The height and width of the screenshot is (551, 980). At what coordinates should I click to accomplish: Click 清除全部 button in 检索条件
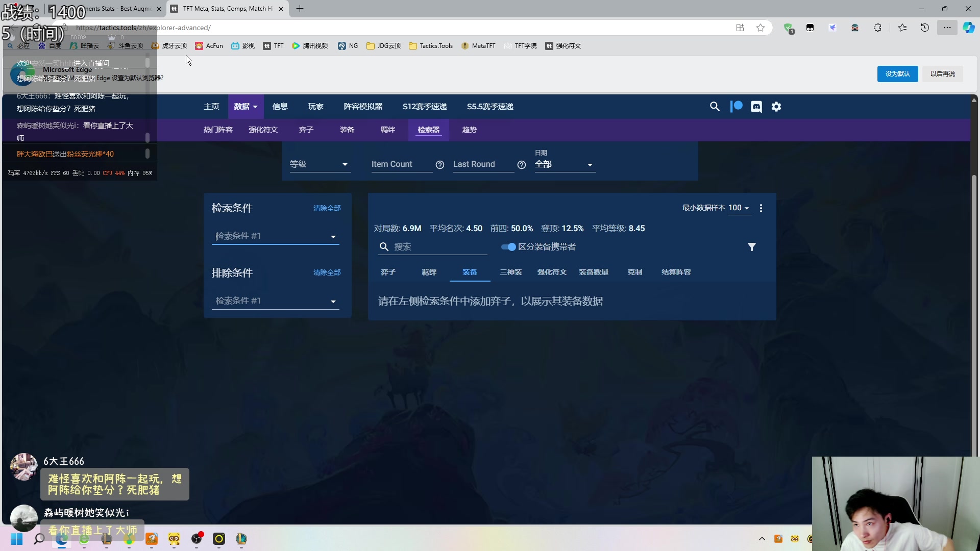pyautogui.click(x=327, y=208)
